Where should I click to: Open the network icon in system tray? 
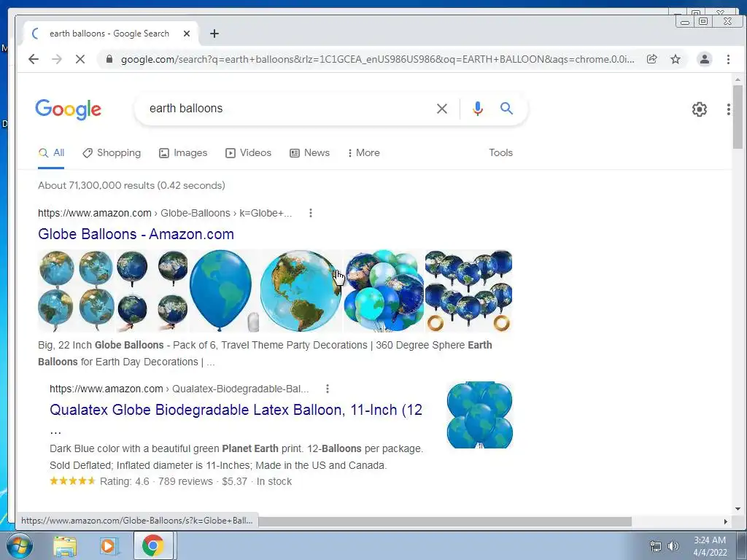pyautogui.click(x=656, y=546)
